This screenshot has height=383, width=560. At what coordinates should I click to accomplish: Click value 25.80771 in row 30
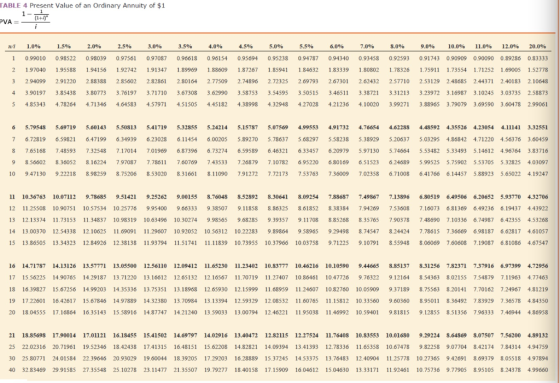pos(34,358)
